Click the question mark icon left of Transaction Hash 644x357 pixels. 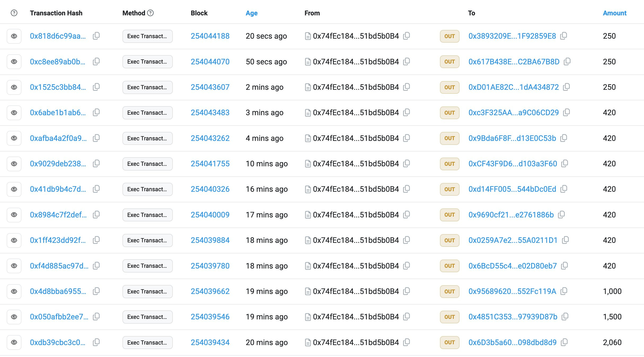[x=14, y=13]
